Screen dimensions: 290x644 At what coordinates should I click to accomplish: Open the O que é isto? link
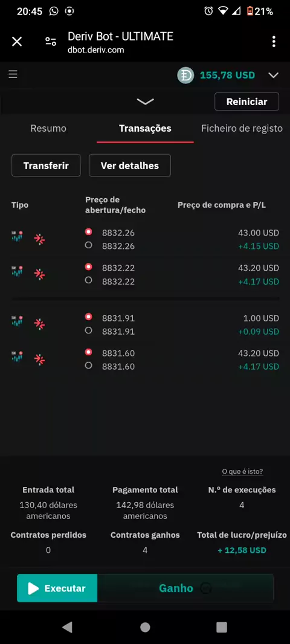tap(242, 471)
